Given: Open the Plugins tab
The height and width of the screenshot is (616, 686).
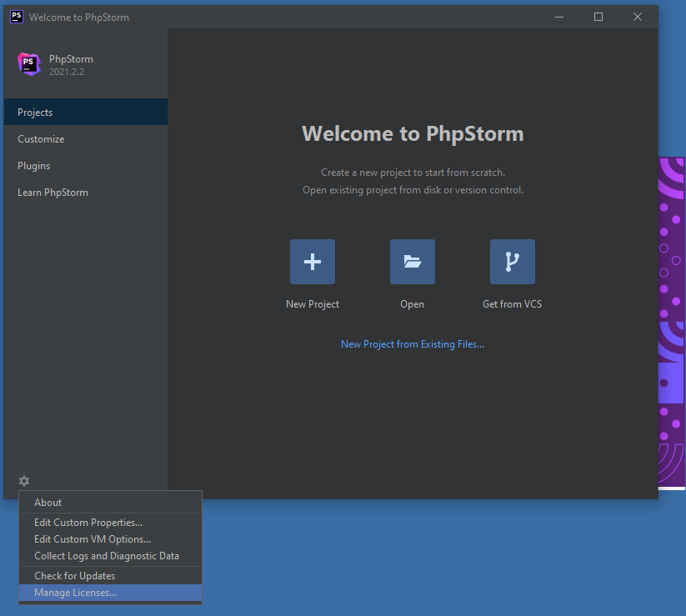Looking at the screenshot, I should pyautogui.click(x=86, y=165).
